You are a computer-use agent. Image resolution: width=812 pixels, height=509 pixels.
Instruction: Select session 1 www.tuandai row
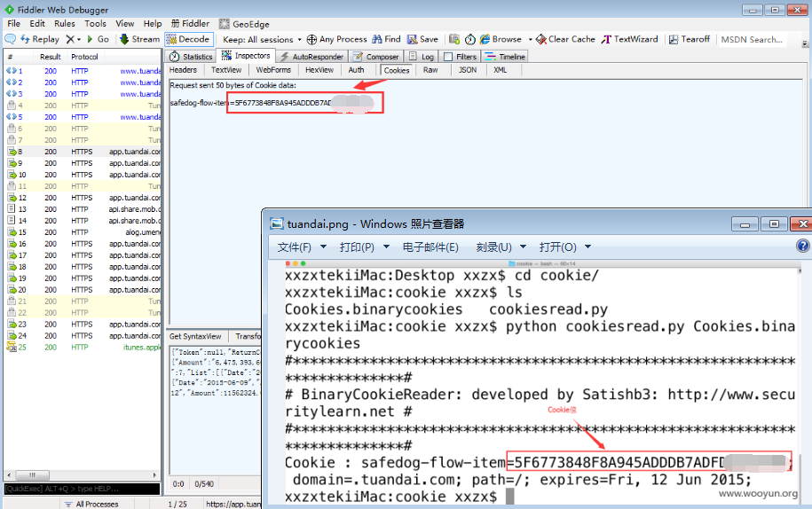[x=83, y=71]
